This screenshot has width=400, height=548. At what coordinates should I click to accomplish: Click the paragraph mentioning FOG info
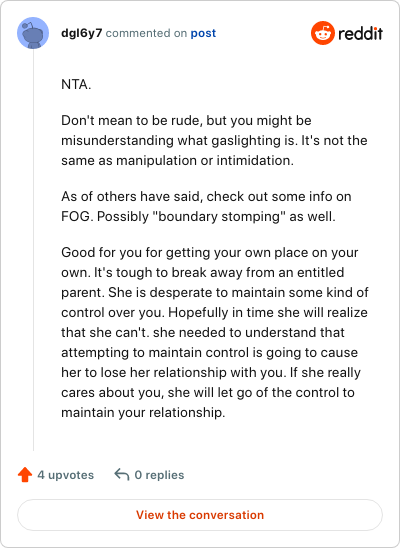pyautogui.click(x=206, y=206)
